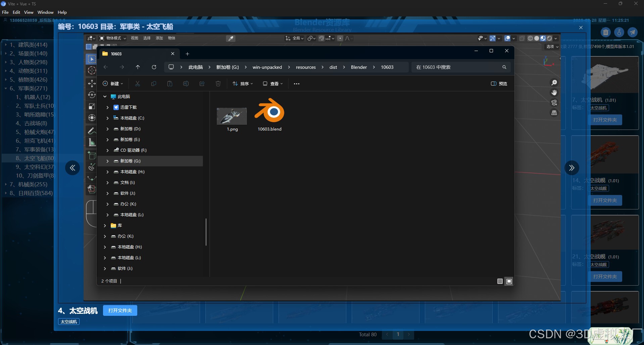
Task: Toggle viewport overlays display
Action: click(x=507, y=38)
